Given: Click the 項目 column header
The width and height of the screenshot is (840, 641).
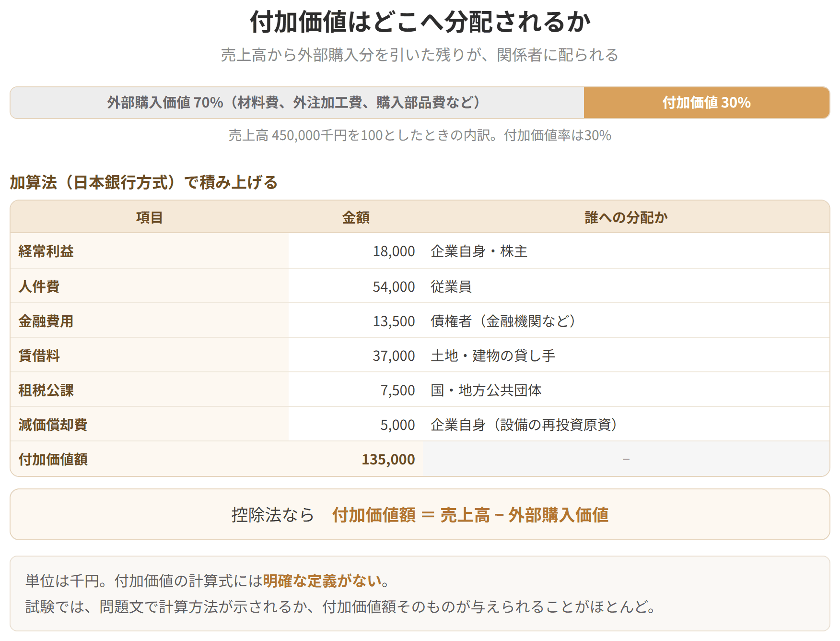Looking at the screenshot, I should click(x=150, y=217).
